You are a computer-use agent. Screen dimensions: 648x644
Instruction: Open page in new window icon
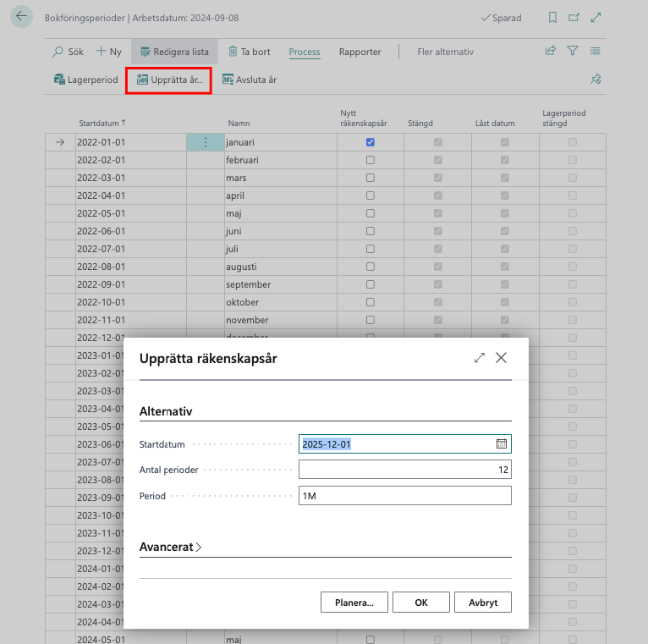[574, 18]
